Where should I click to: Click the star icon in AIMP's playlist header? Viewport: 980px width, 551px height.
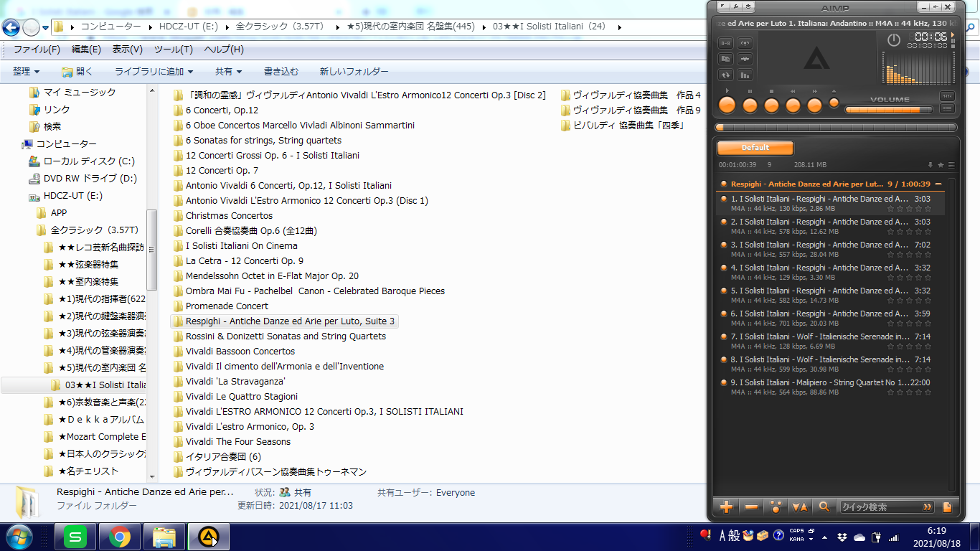pyautogui.click(x=941, y=165)
